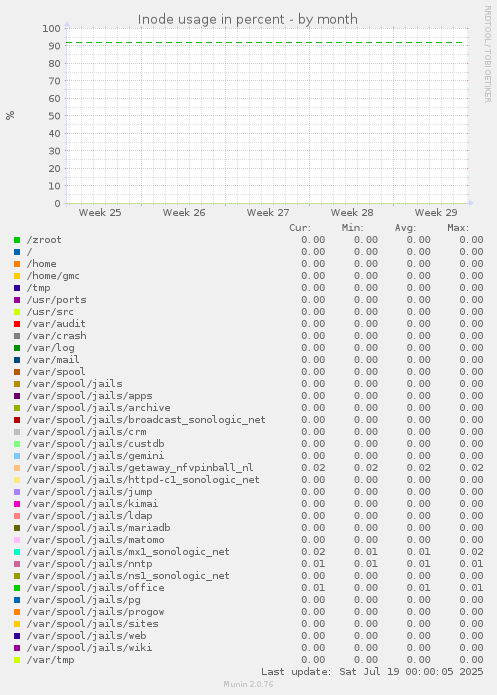The image size is (497, 695).
Task: Click the green swatch beside /var/log
Action: pos(17,348)
